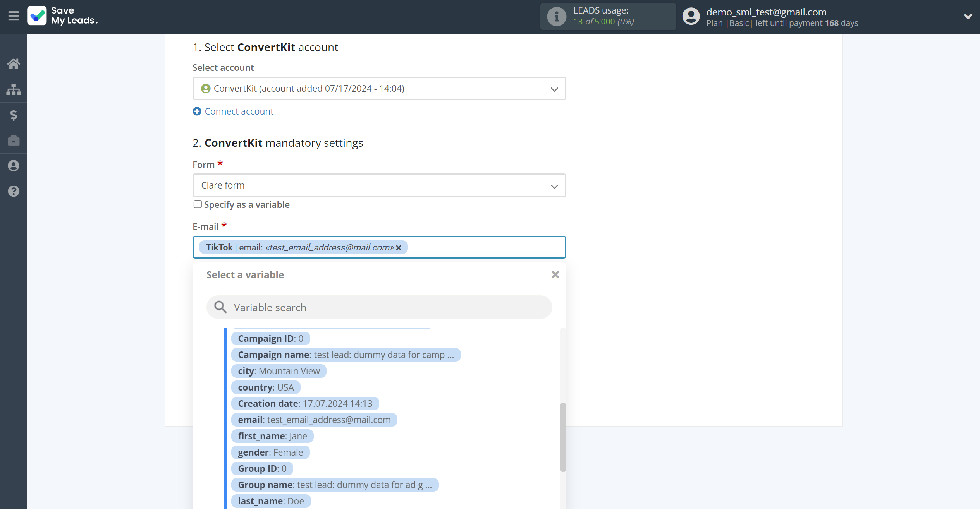Click the Save My Leads logo
The image size is (980, 509).
(62, 16)
